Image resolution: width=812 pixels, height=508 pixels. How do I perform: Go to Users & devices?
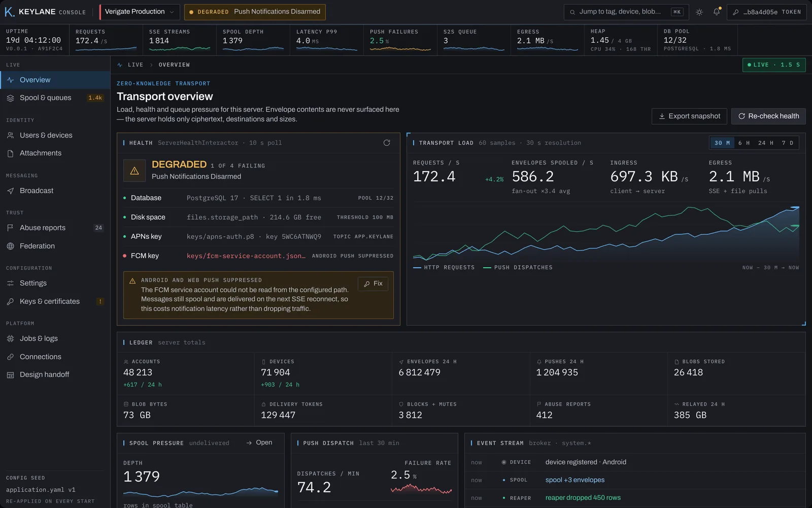coord(55,135)
